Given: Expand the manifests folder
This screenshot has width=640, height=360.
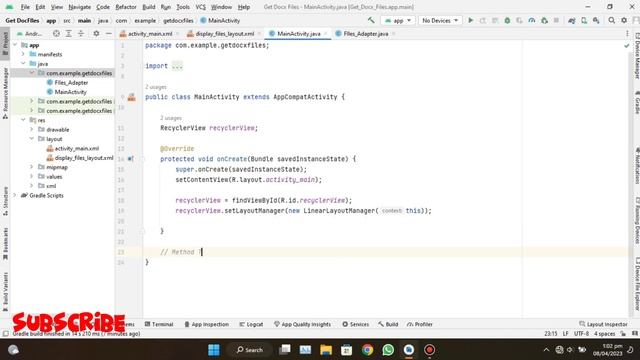Looking at the screenshot, I should [23, 54].
